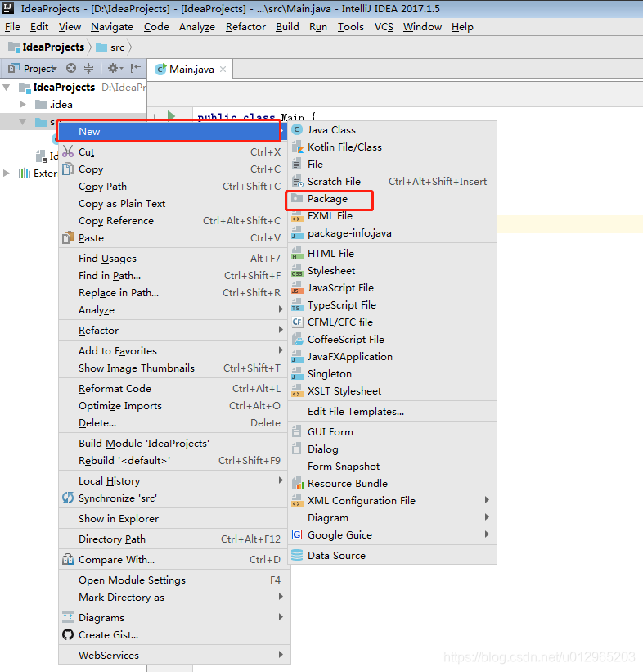Open the Build menu in menu bar
Screen dimensions: 643x672
287,27
